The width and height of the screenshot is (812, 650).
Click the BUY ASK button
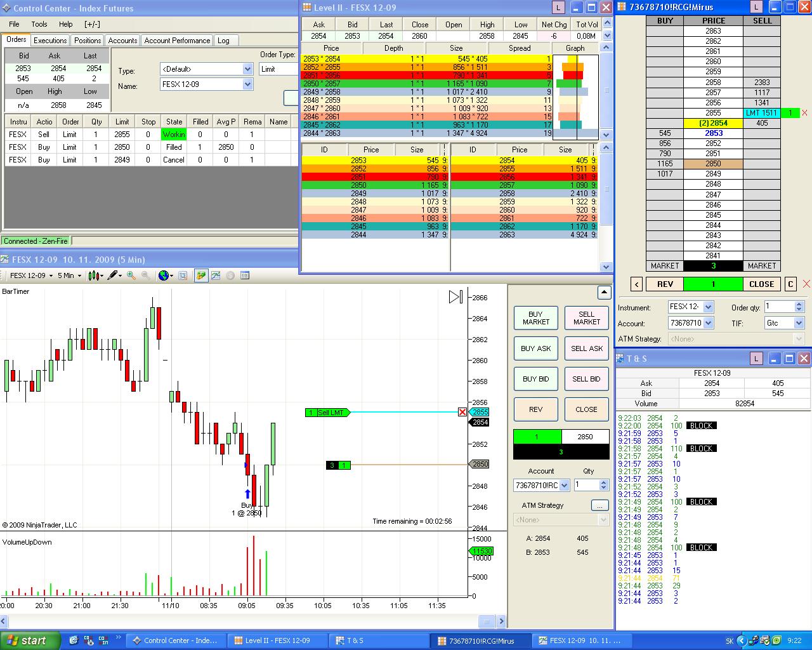click(x=536, y=348)
